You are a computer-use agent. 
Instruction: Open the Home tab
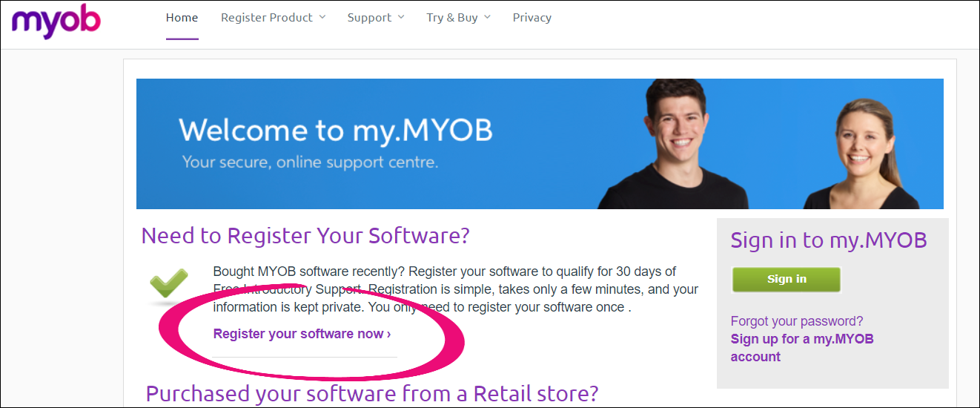[x=182, y=18]
